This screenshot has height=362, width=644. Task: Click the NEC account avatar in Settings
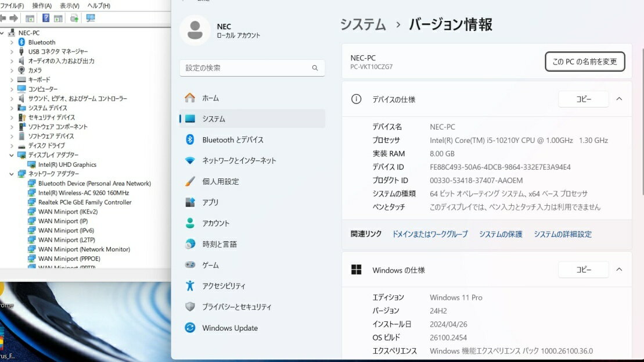click(x=195, y=30)
